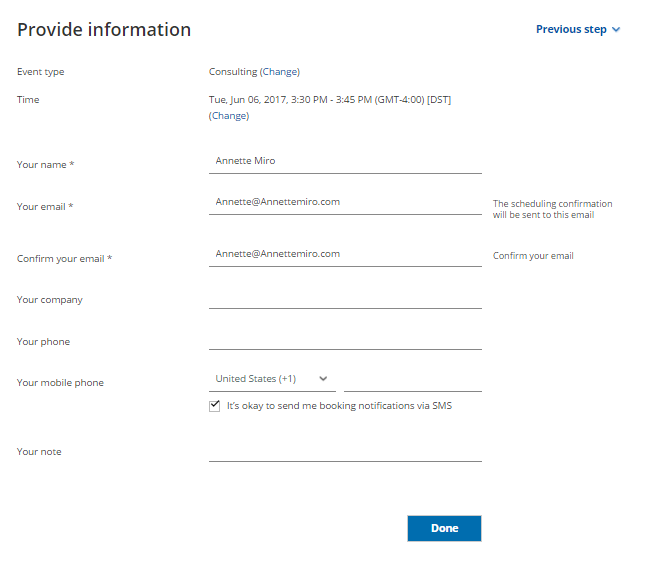650x568 pixels.
Task: Open the United States (+1) country dropdown
Action: pos(272,379)
